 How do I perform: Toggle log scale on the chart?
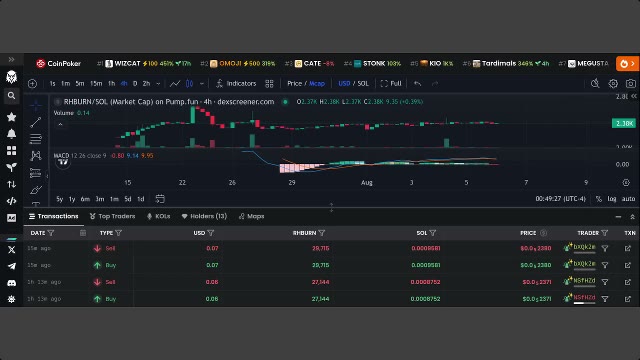point(611,199)
